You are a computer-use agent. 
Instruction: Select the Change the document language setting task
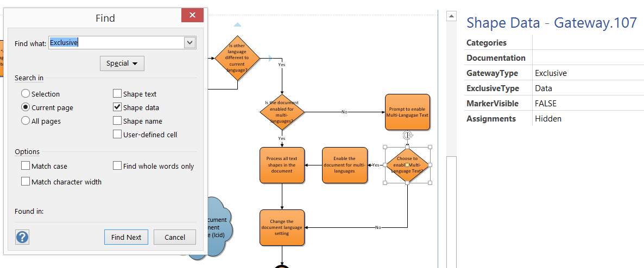click(282, 227)
